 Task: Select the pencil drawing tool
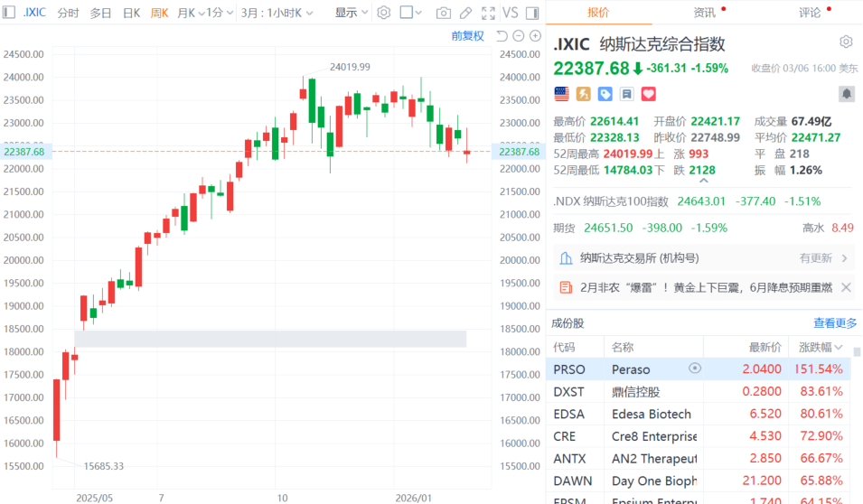pyautogui.click(x=465, y=13)
